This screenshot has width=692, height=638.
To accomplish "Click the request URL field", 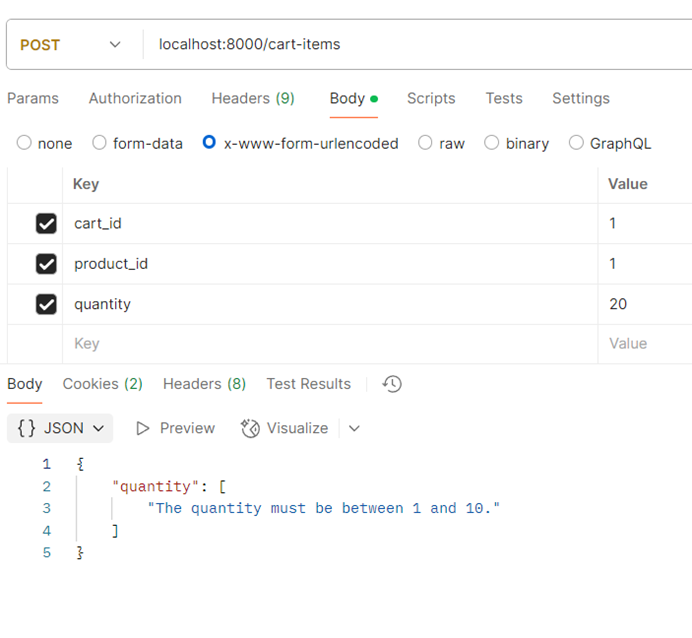I will tap(400, 45).
